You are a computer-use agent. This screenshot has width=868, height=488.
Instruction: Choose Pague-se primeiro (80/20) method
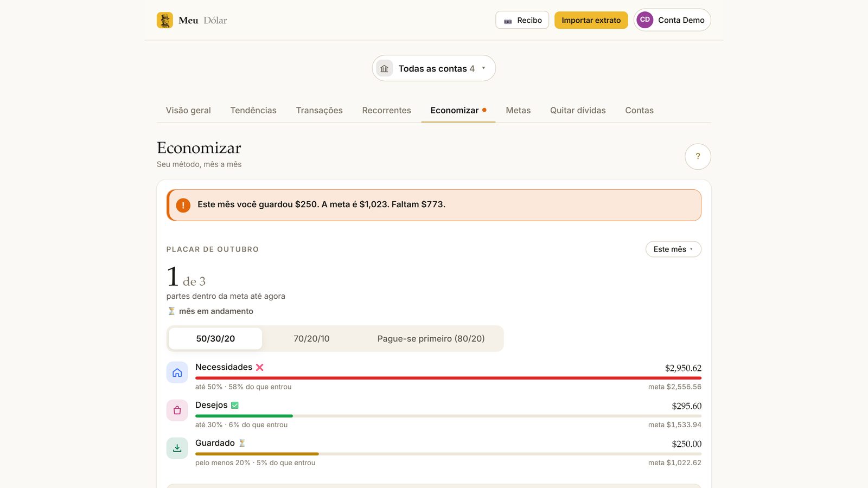click(x=431, y=338)
